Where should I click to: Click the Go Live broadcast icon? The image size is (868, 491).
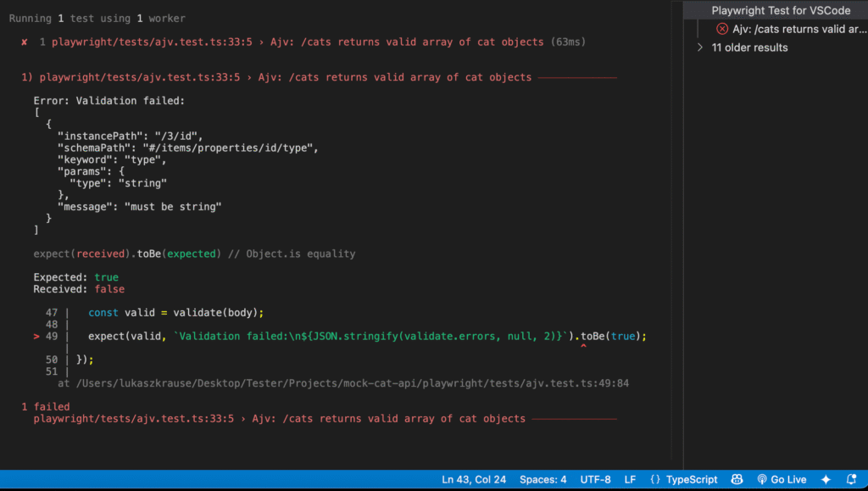point(762,479)
